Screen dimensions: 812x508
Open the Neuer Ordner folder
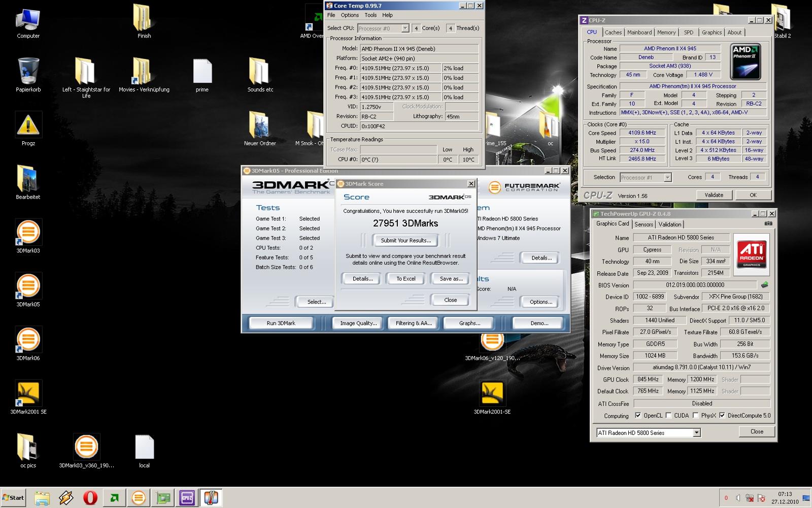click(260, 129)
